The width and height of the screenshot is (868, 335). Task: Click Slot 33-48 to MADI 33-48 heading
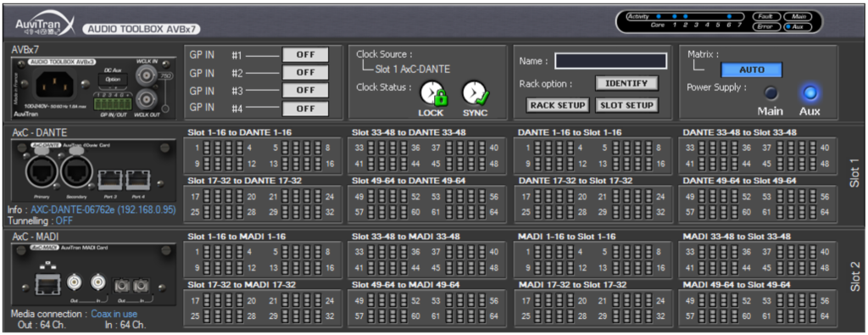tap(406, 237)
